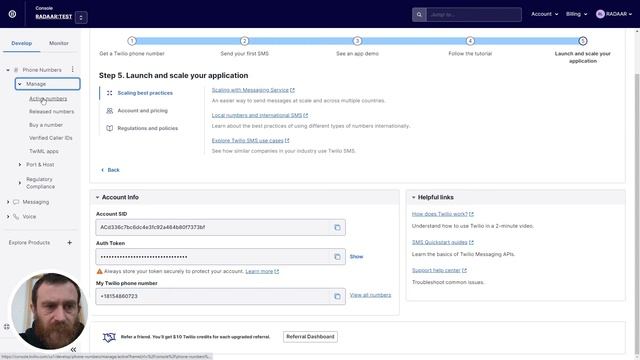Go to step 2 Send your first SMS
Image resolution: width=640 pixels, height=360 pixels.
click(244, 41)
